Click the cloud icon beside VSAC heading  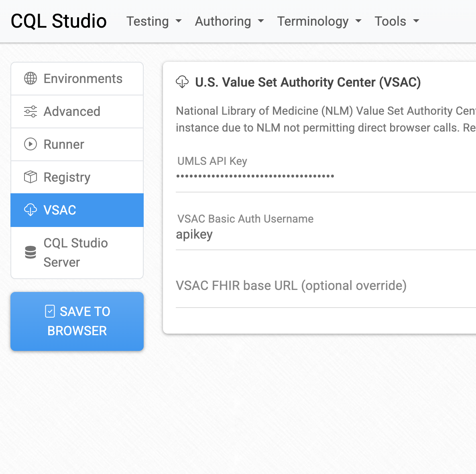click(x=182, y=82)
